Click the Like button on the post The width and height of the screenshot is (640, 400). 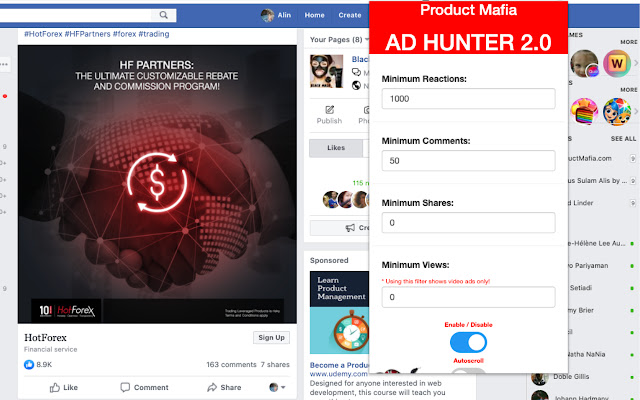coord(64,387)
